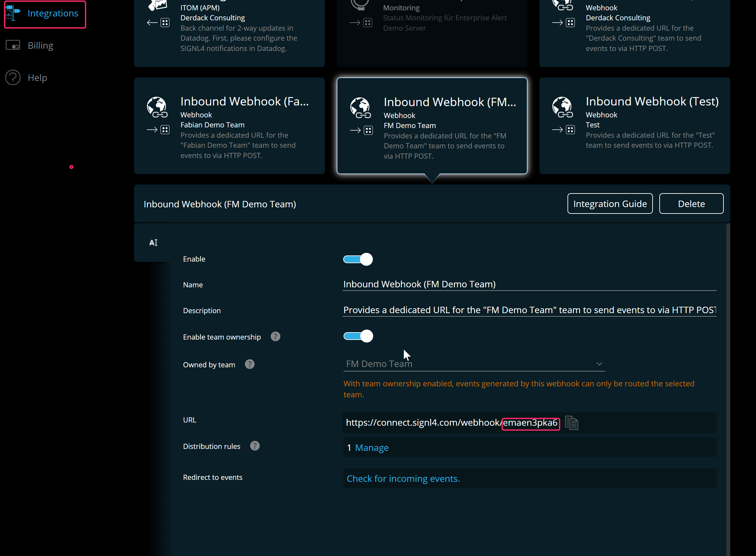
Task: Click inbound arrow icon on FM Demo Team card
Action: point(361,130)
